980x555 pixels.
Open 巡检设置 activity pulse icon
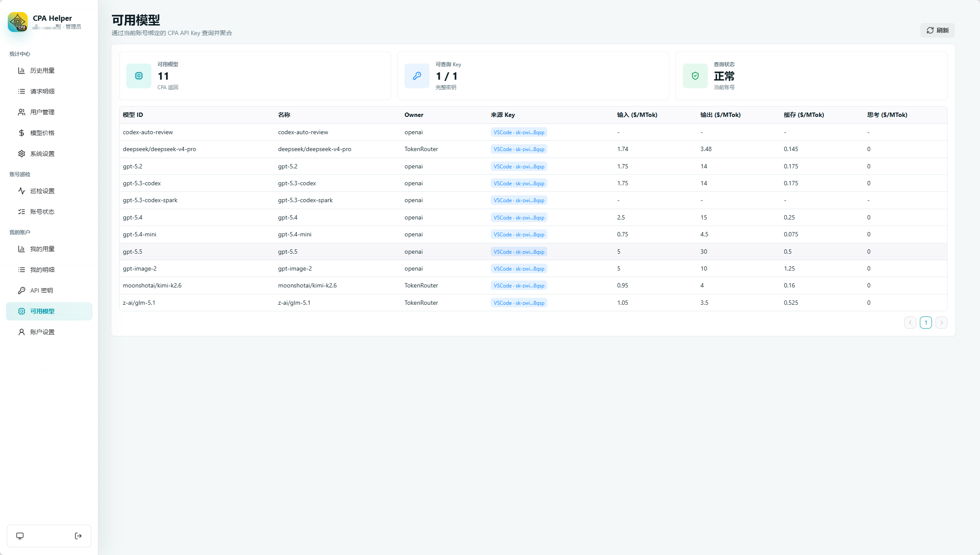point(21,191)
